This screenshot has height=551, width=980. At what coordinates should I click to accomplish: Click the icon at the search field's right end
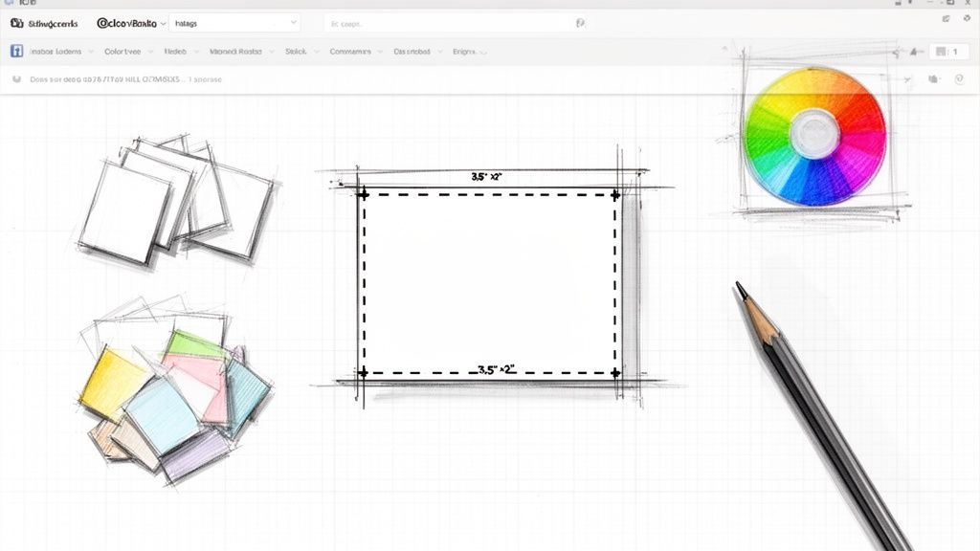tap(580, 21)
